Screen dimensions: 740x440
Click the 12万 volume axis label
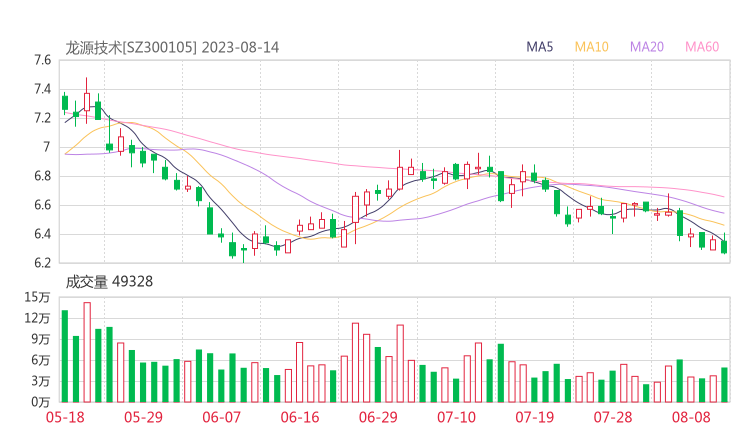37,318
